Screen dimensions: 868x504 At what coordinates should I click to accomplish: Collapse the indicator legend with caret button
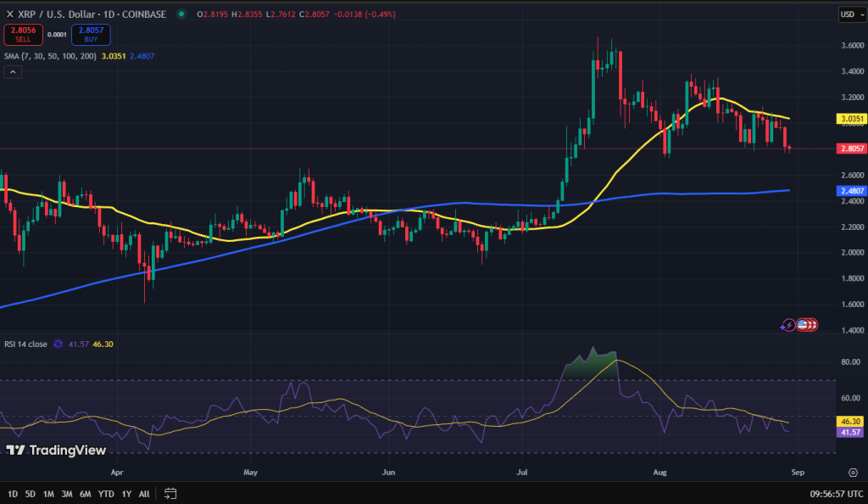[x=13, y=72]
